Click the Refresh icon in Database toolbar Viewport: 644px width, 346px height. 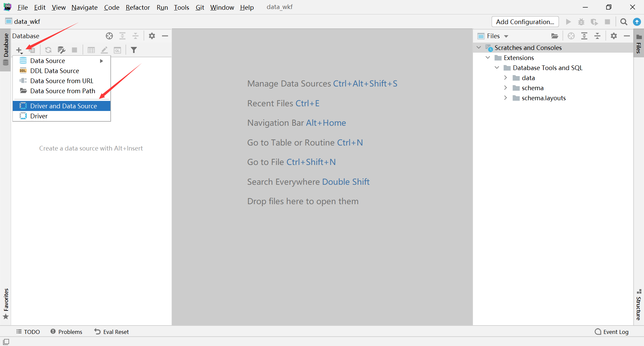pos(48,50)
